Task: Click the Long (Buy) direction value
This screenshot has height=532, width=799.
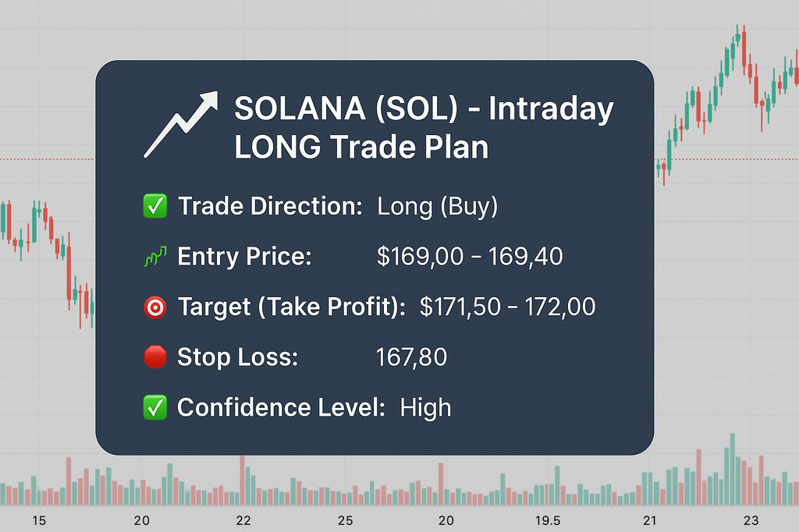Action: tap(437, 207)
